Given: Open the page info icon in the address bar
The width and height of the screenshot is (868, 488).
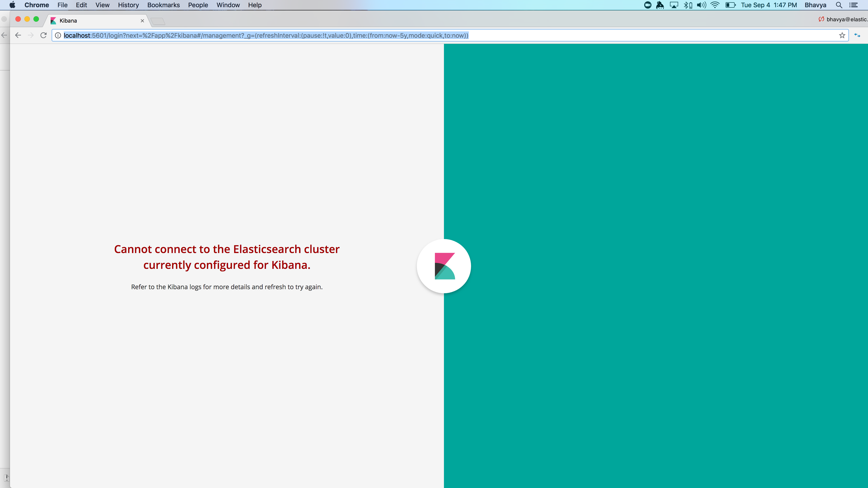Looking at the screenshot, I should click(58, 35).
